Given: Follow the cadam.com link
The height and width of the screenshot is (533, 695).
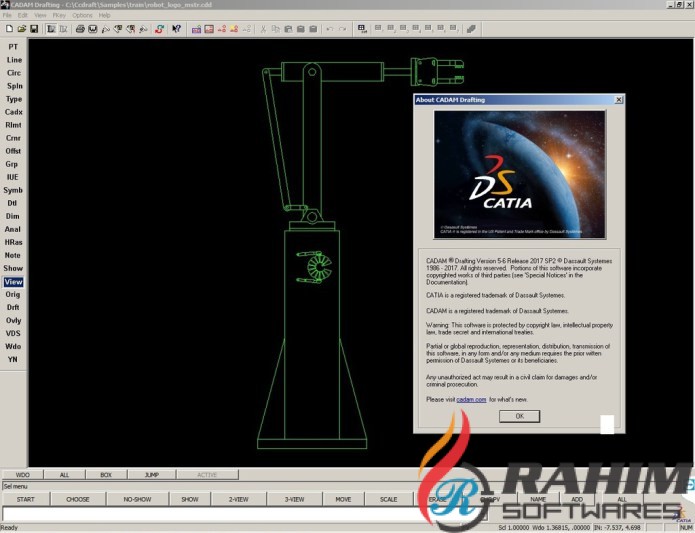Looking at the screenshot, I should point(471,399).
